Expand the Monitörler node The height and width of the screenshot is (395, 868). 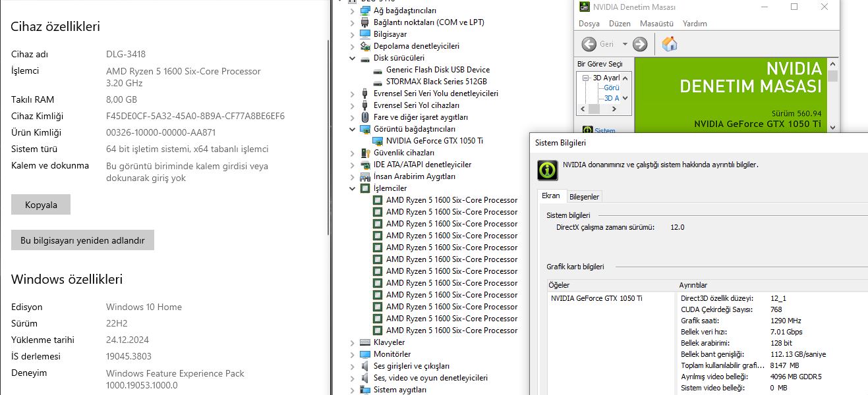coord(353,354)
